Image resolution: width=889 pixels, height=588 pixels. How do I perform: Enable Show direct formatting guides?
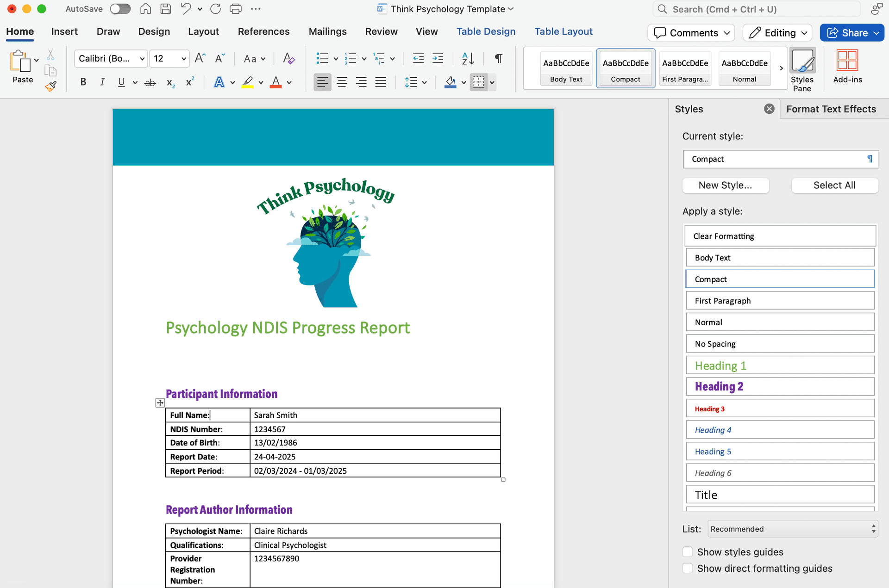pyautogui.click(x=687, y=568)
